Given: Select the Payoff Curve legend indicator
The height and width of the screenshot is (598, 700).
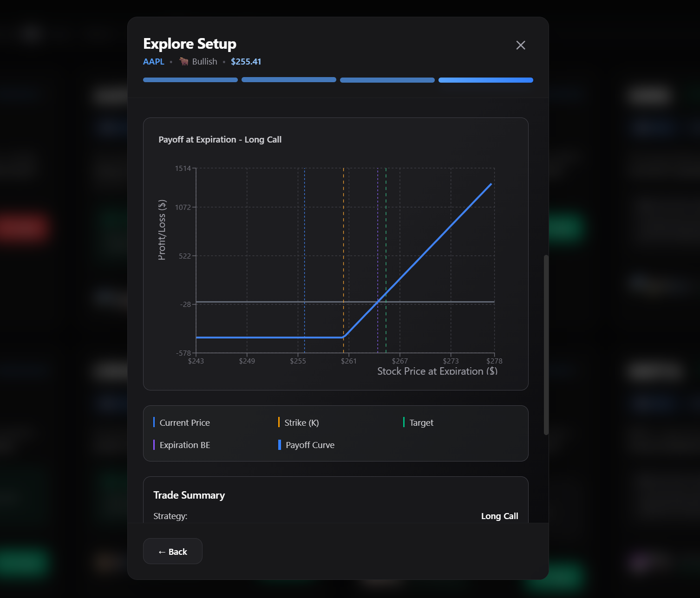Looking at the screenshot, I should point(280,444).
